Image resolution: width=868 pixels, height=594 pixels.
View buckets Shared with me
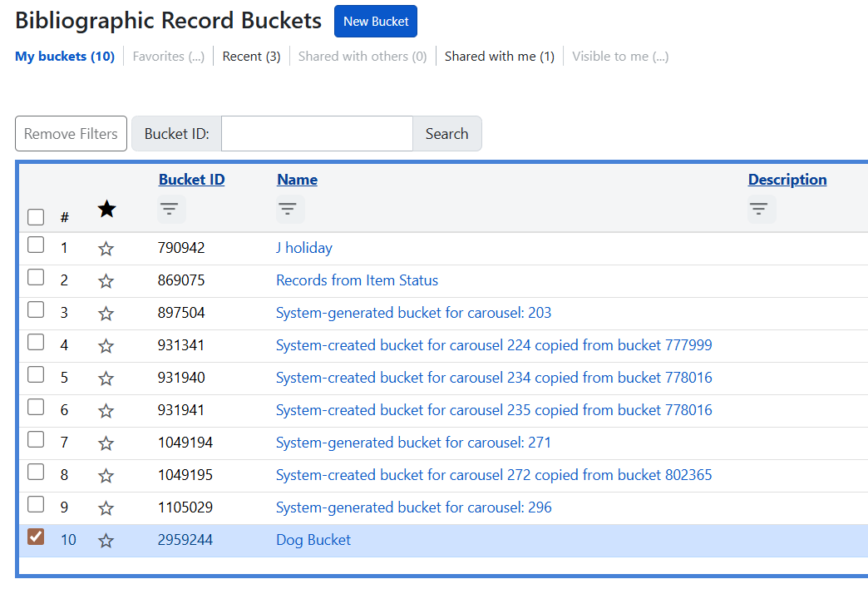tap(499, 56)
